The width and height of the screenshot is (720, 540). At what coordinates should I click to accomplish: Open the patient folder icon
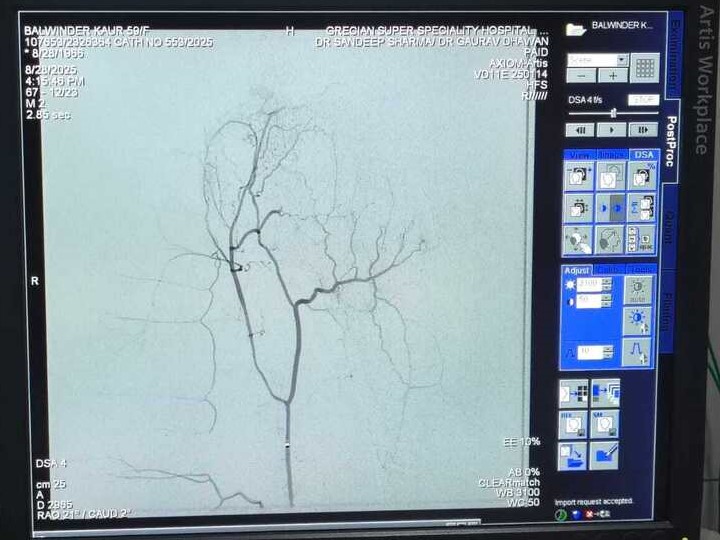(575, 28)
